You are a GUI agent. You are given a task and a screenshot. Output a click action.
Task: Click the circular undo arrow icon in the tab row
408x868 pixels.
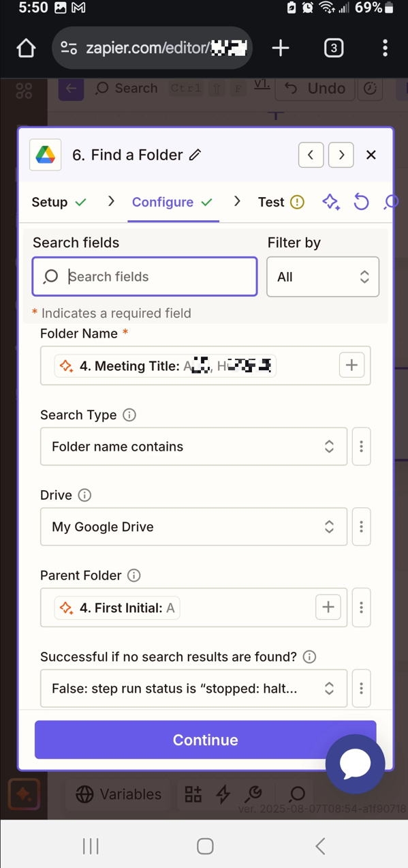tap(361, 202)
